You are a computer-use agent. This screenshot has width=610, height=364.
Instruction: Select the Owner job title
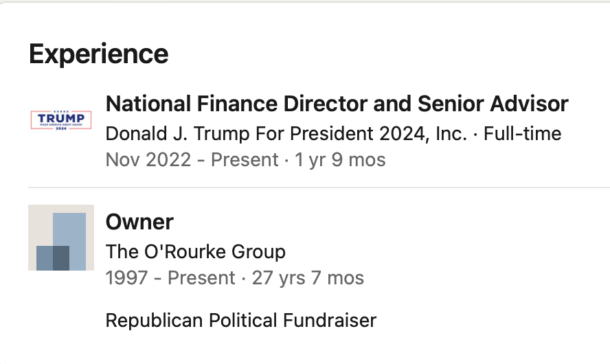(x=139, y=222)
